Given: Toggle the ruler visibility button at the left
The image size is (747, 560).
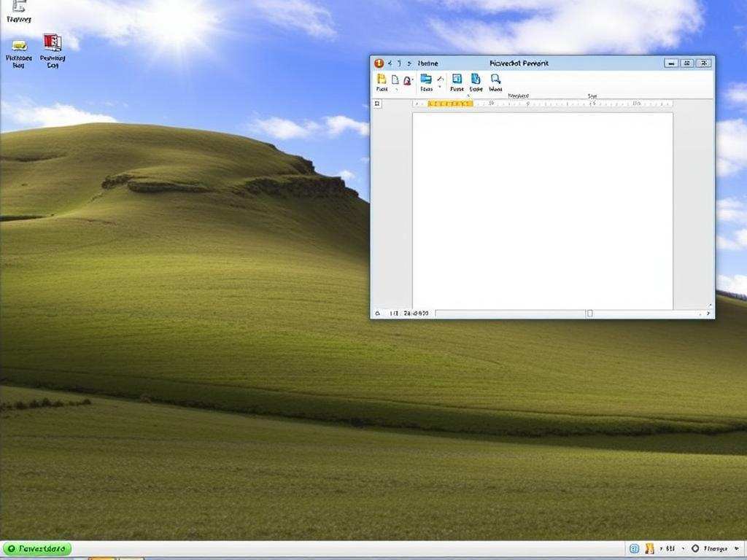Looking at the screenshot, I should [x=376, y=103].
